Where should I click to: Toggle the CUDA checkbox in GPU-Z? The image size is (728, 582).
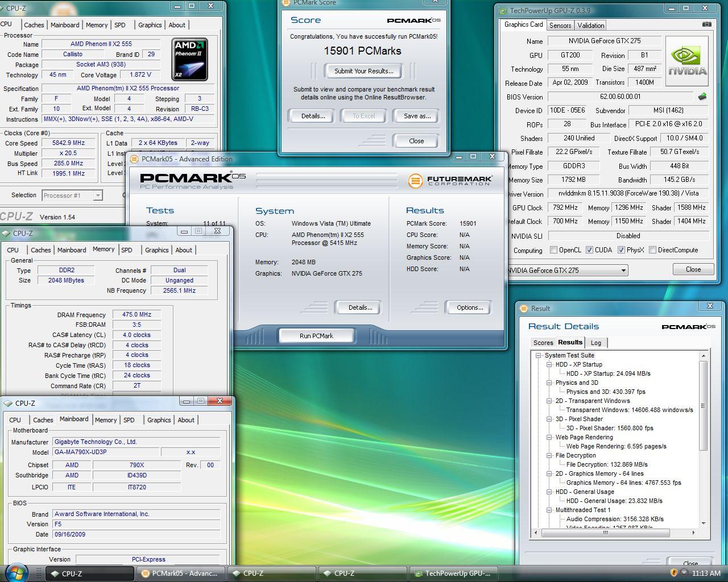589,250
